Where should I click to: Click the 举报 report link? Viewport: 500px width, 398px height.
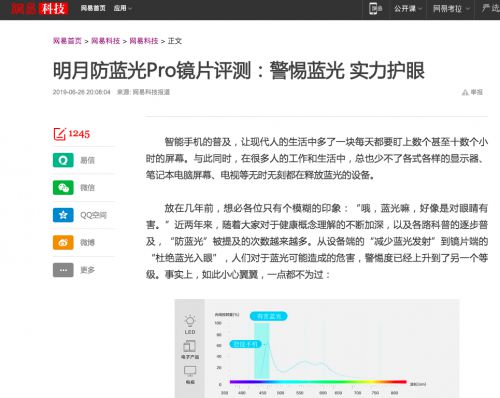(x=476, y=92)
